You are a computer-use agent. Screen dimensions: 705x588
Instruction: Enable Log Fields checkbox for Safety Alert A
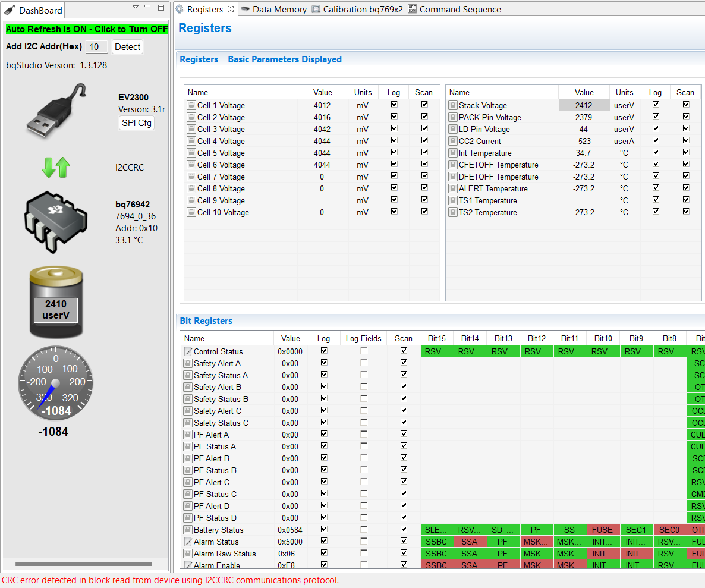click(x=364, y=363)
